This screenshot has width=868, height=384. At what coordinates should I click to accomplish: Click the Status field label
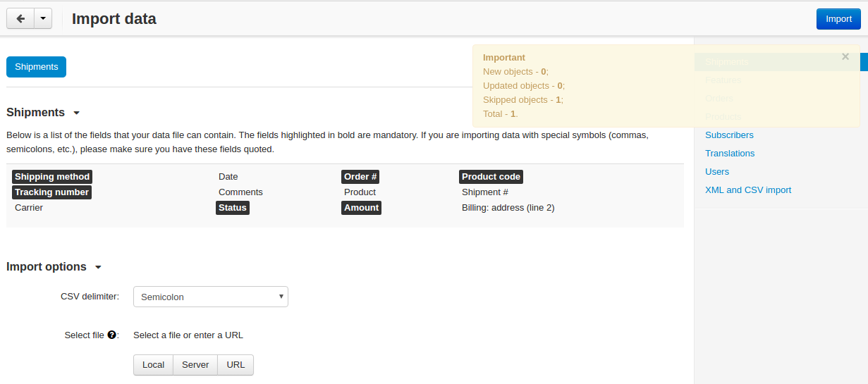click(232, 208)
